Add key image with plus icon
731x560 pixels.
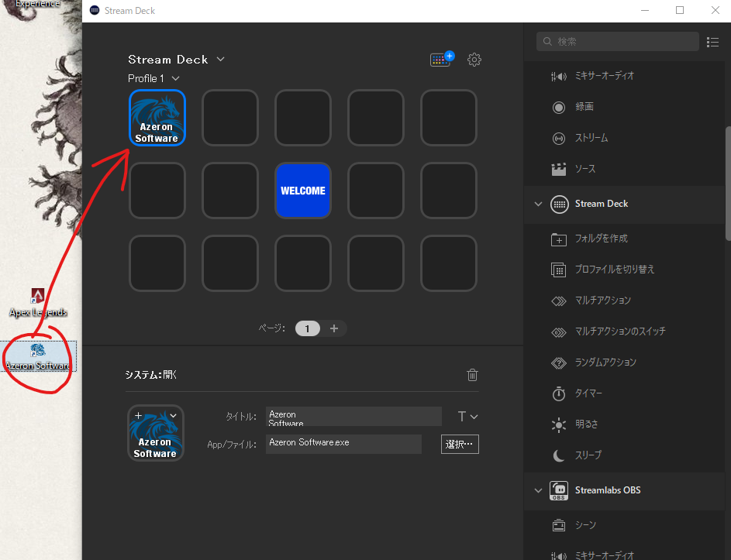(138, 416)
